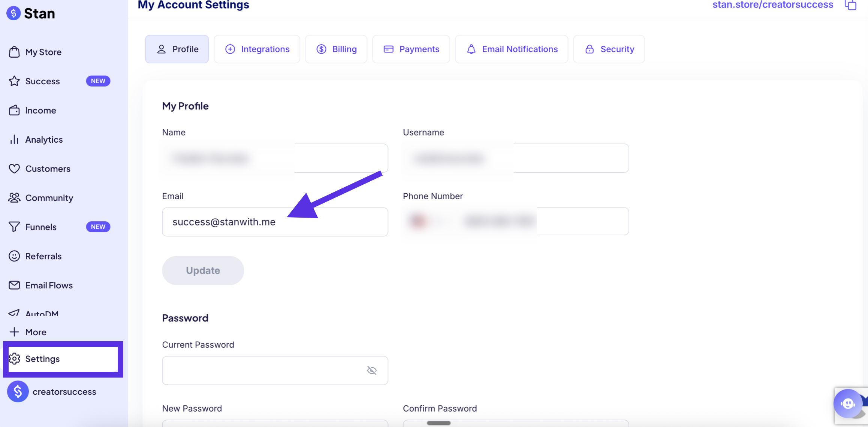Click the Email field with success@stanwith.me
This screenshot has width=868, height=427.
275,222
